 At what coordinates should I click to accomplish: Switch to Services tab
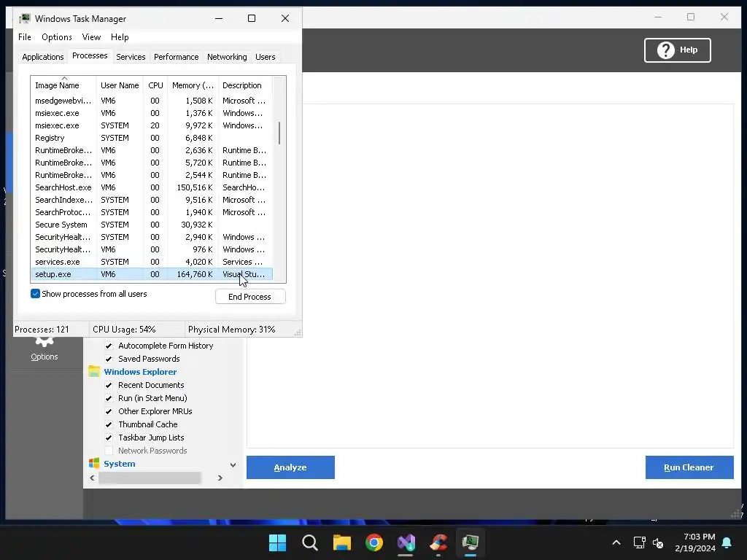(131, 57)
